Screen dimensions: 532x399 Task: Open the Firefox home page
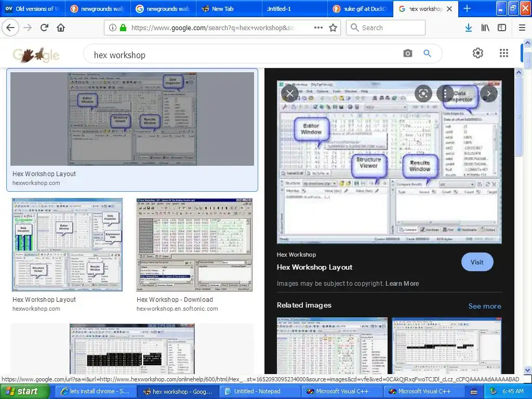[x=61, y=28]
